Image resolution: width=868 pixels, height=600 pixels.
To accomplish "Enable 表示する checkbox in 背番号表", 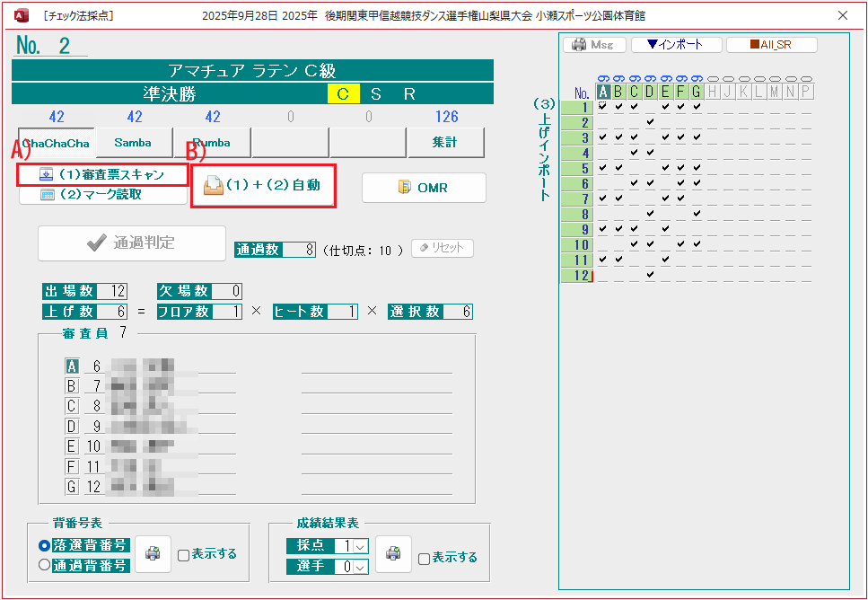I will [x=184, y=555].
